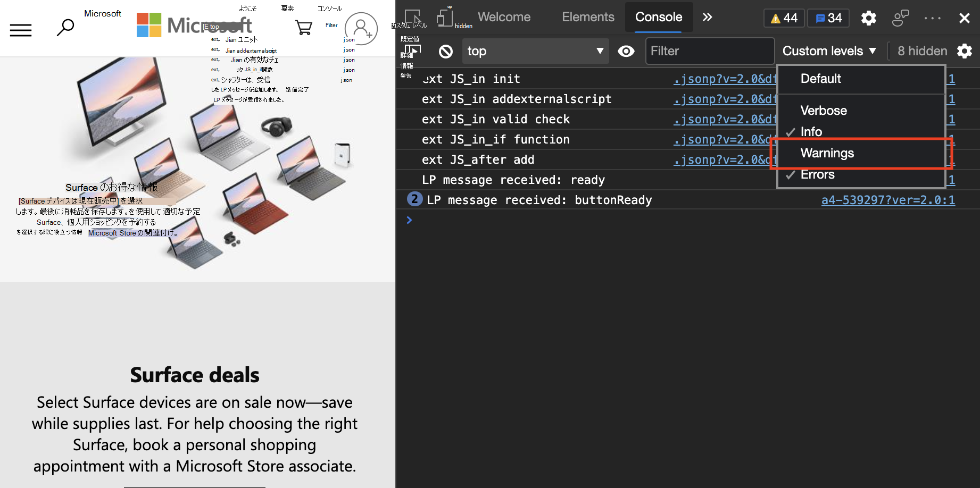Click the account sign-in avatar icon

pyautogui.click(x=361, y=29)
